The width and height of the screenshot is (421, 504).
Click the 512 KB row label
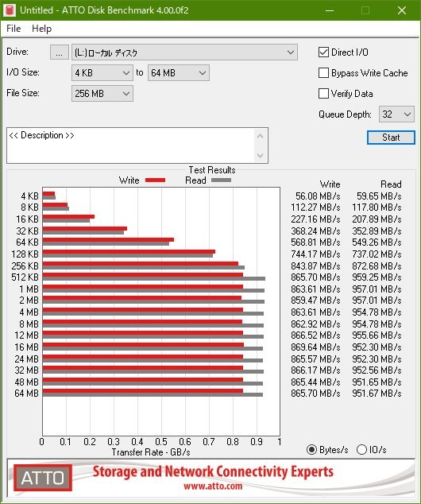point(25,277)
